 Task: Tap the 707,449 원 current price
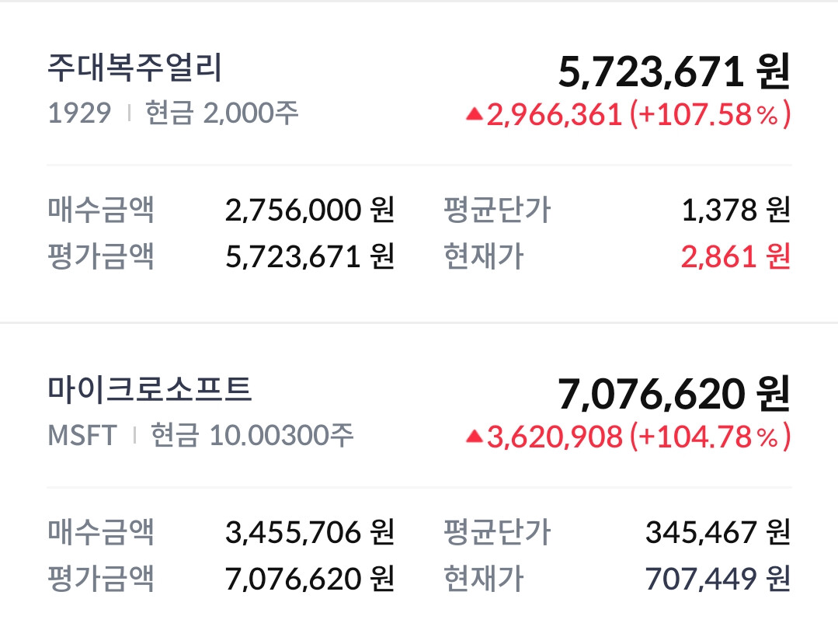tap(718, 578)
